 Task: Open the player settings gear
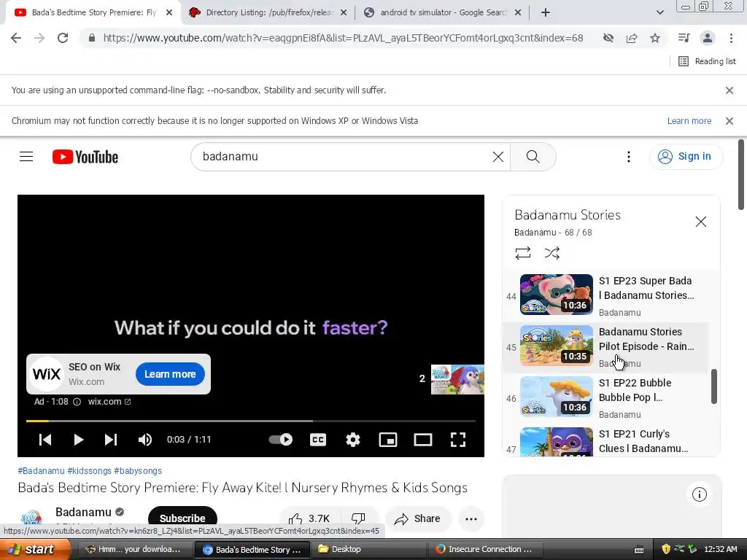tap(353, 440)
